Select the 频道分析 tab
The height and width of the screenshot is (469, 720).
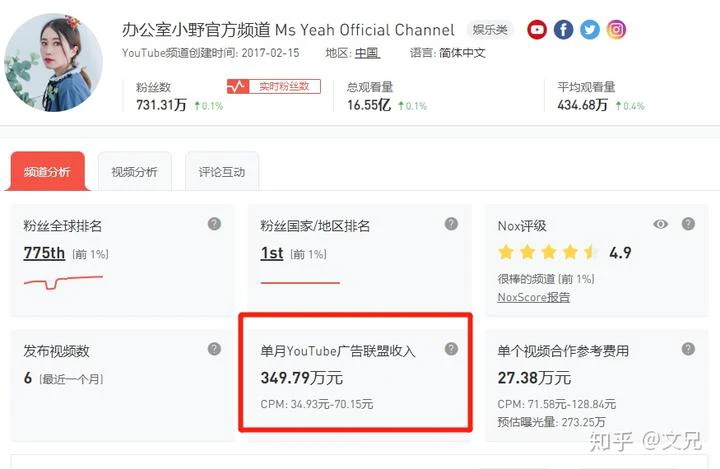coord(47,171)
